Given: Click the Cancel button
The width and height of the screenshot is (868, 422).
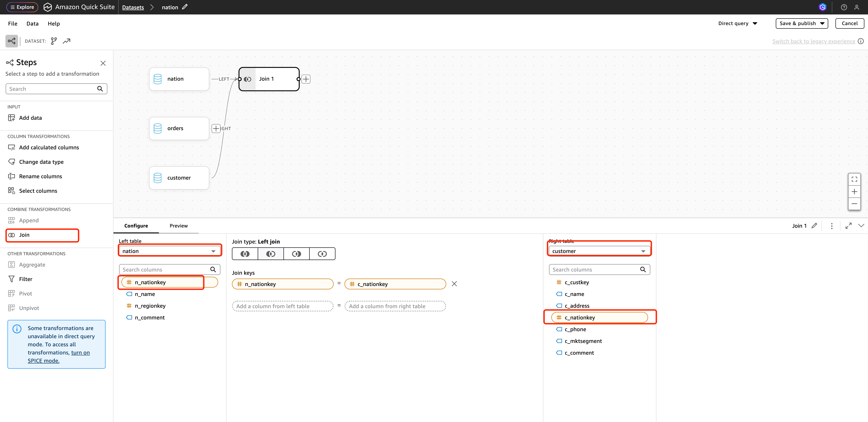Looking at the screenshot, I should click(x=849, y=23).
